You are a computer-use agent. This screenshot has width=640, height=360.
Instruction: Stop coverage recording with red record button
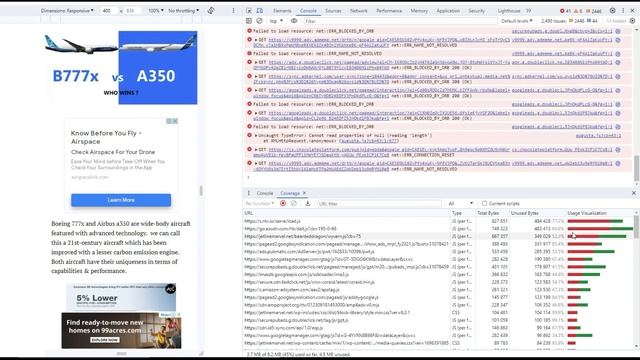(283, 203)
